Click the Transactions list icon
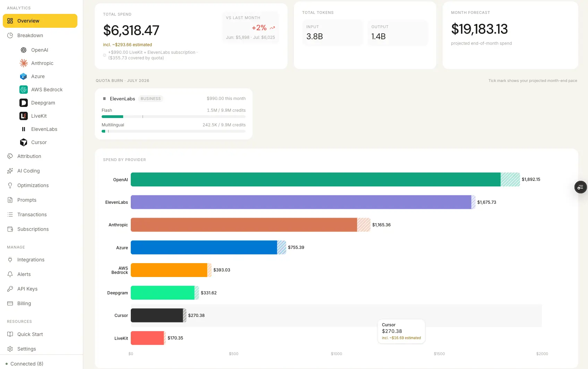Image resolution: width=588 pixels, height=369 pixels. (x=10, y=215)
